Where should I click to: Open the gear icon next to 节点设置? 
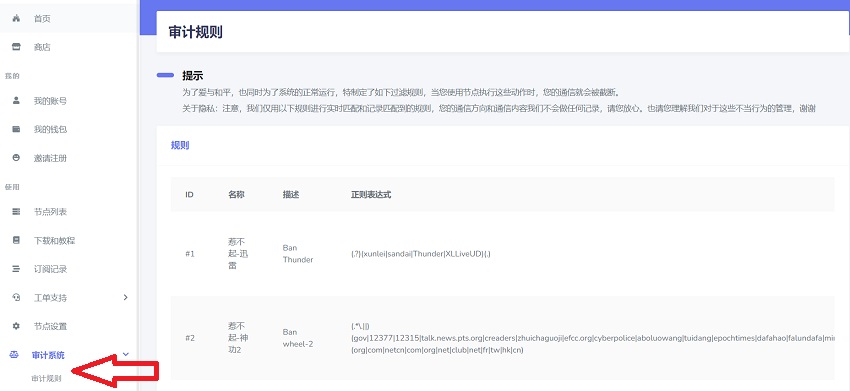tap(16, 326)
